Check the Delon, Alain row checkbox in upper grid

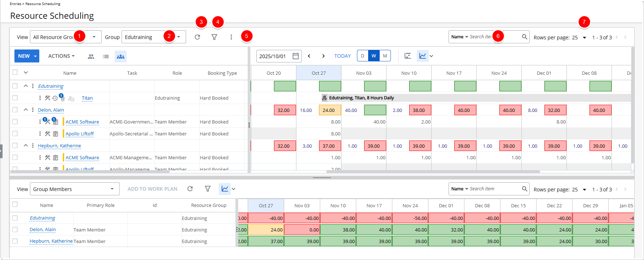(15, 110)
